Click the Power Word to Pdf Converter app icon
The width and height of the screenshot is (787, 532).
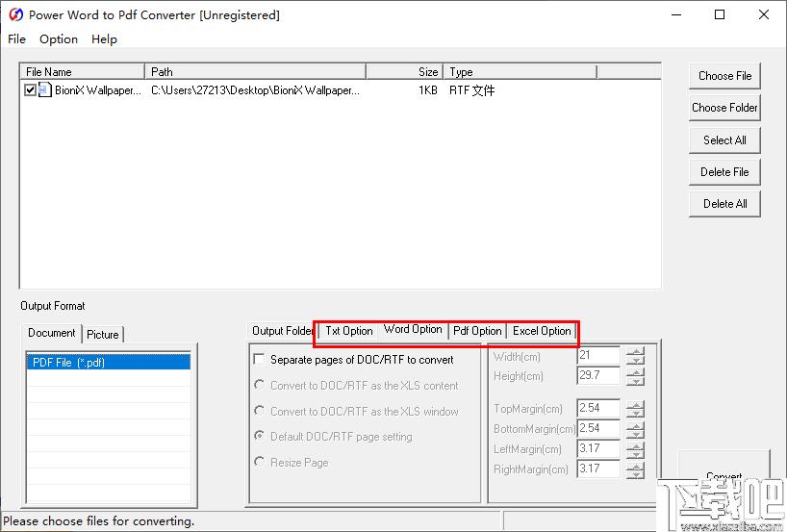pyautogui.click(x=15, y=14)
